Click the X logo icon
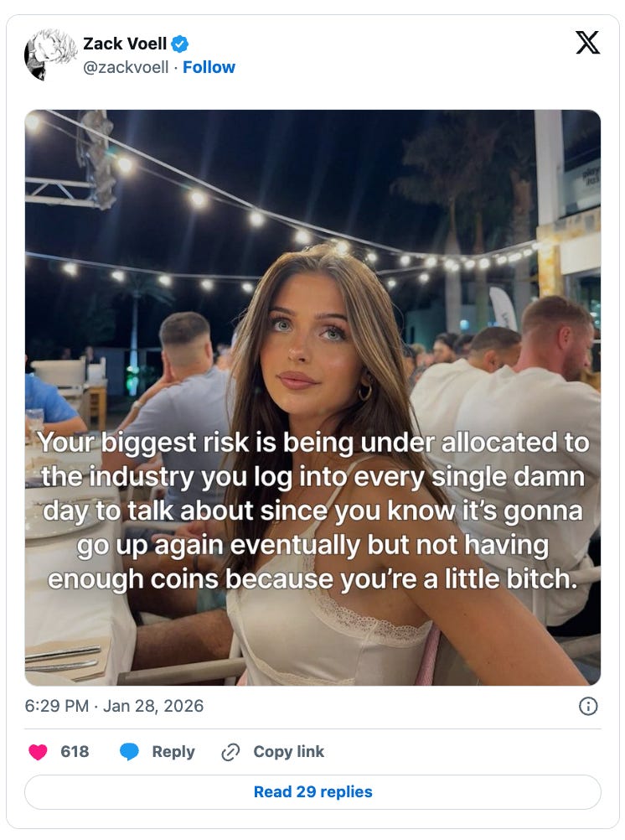Image resolution: width=625 pixels, height=840 pixels. pos(587,43)
